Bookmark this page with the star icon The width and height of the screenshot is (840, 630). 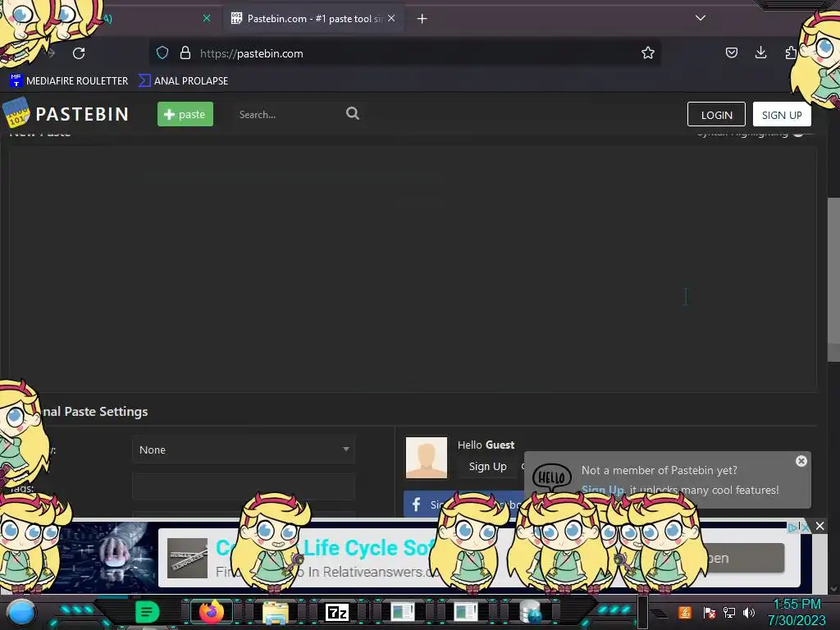coord(648,53)
